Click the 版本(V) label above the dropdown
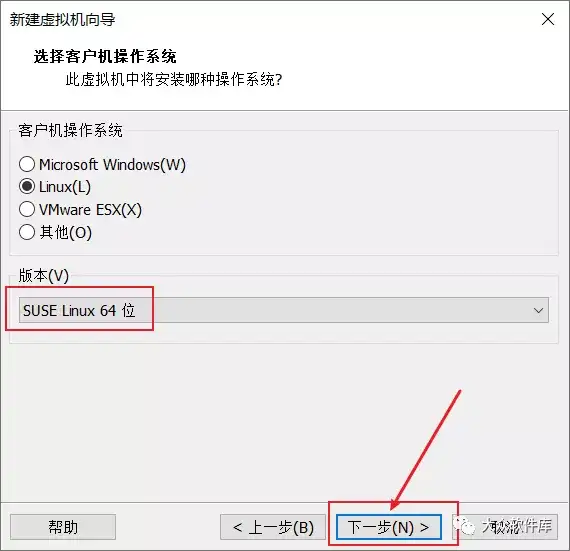Screen dimensions: 570x551 click(x=44, y=276)
